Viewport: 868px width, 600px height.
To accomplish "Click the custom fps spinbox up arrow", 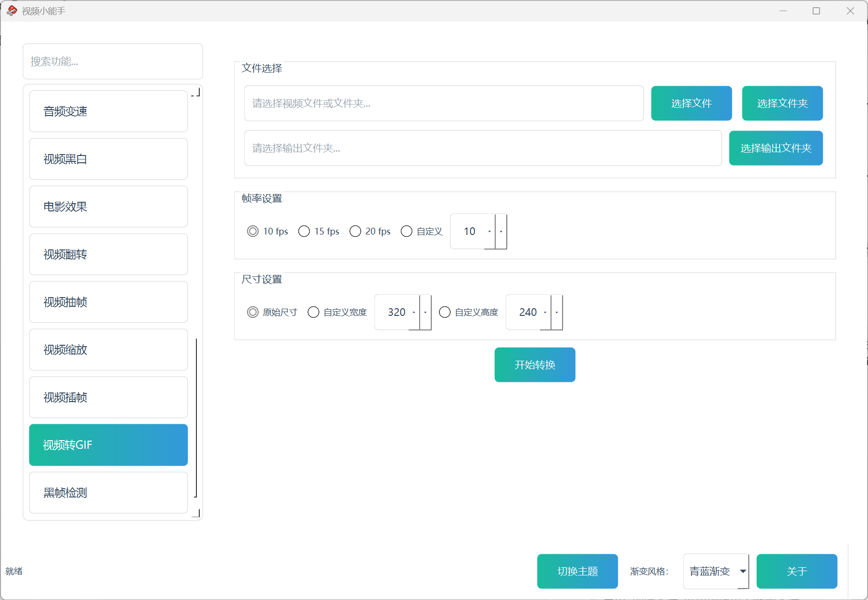I will [x=490, y=232].
